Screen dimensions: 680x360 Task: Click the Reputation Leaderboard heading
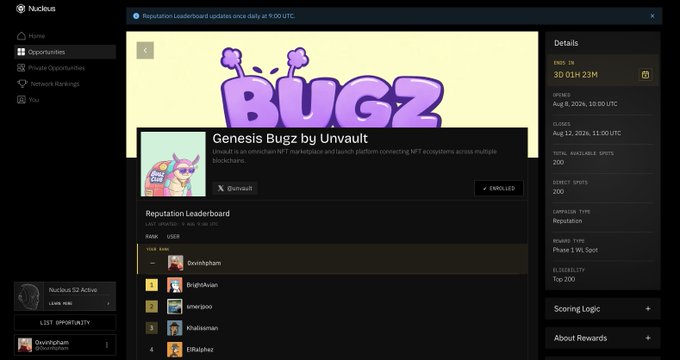[187, 213]
